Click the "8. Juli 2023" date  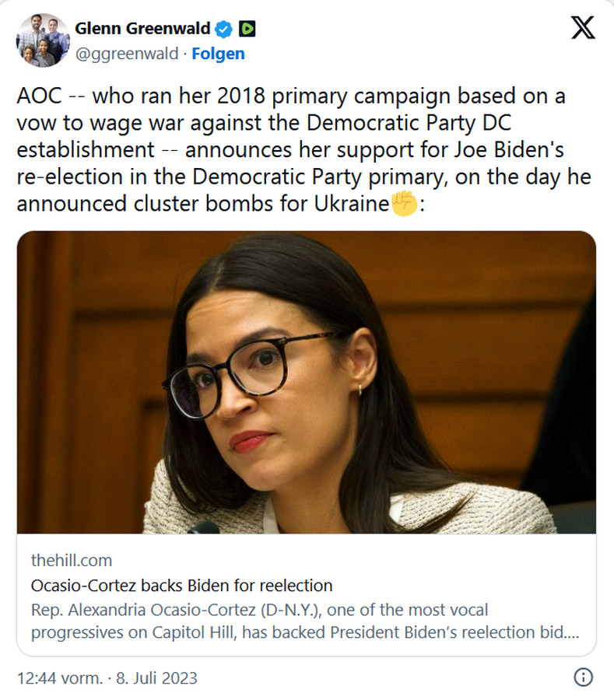click(156, 677)
